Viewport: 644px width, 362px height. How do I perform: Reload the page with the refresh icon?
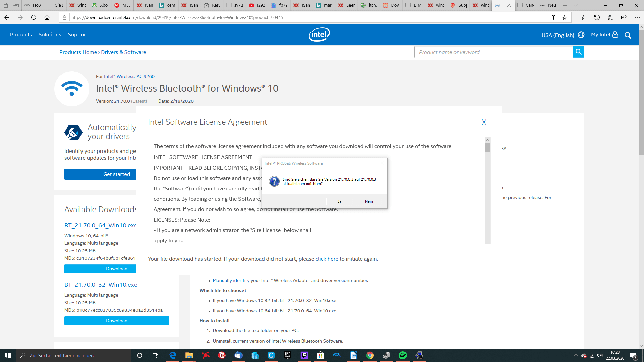(x=34, y=17)
